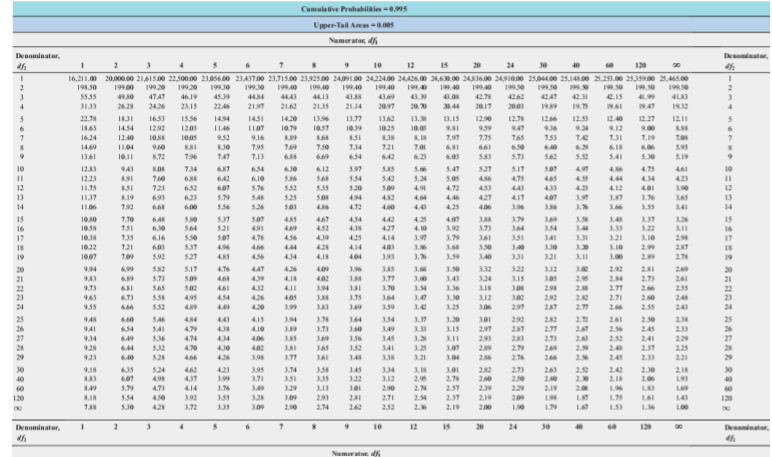The width and height of the screenshot is (772, 457).
Task: Pick 8.83 in row 40, numerator 1
Action: pyautogui.click(x=90, y=379)
